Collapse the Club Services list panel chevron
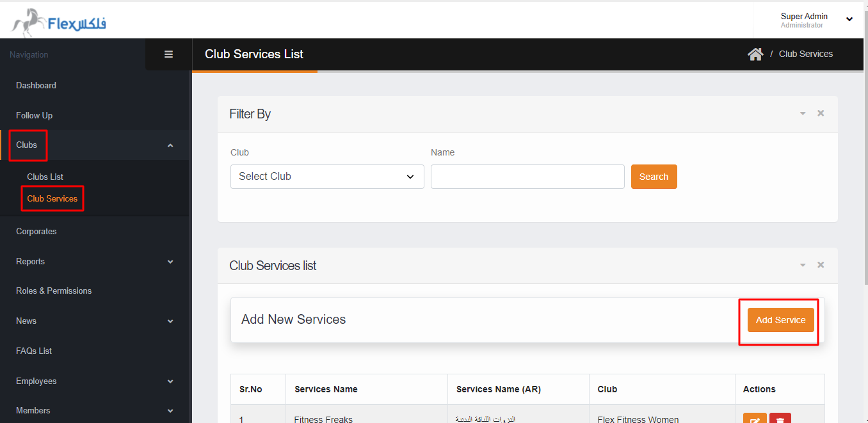Viewport: 868px width, 423px height. [802, 264]
